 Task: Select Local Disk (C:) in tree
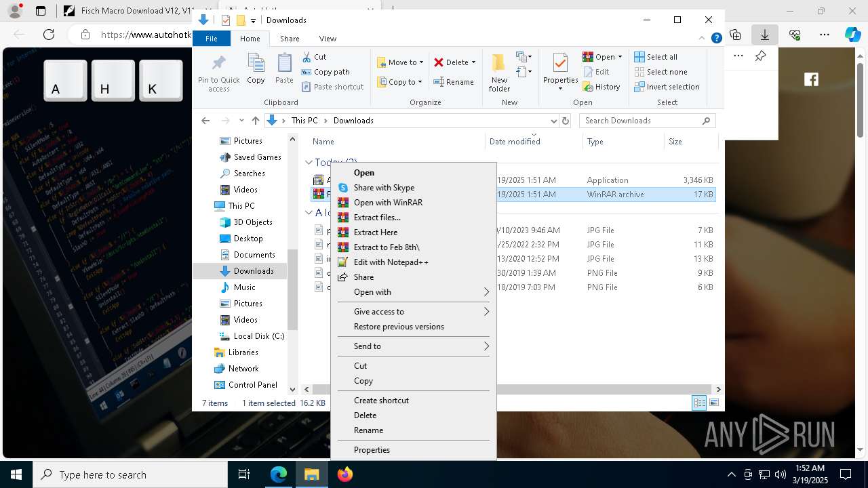[x=252, y=336]
